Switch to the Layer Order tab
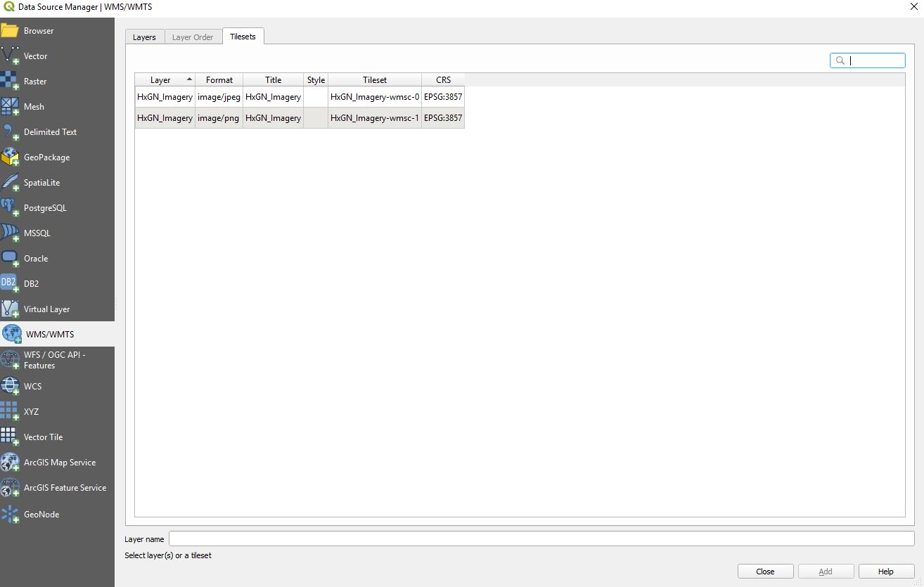This screenshot has height=587, width=924. [x=193, y=37]
